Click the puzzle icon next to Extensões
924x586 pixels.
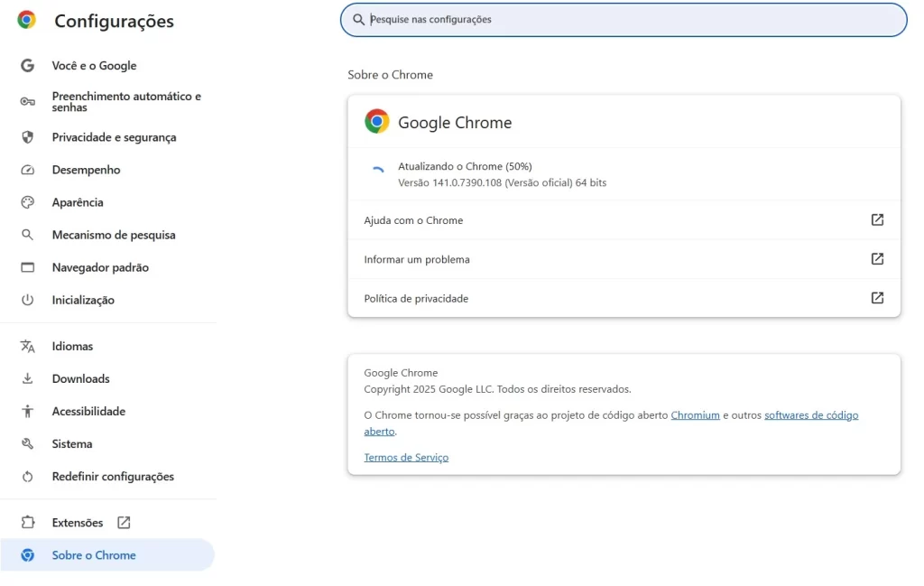coord(27,523)
